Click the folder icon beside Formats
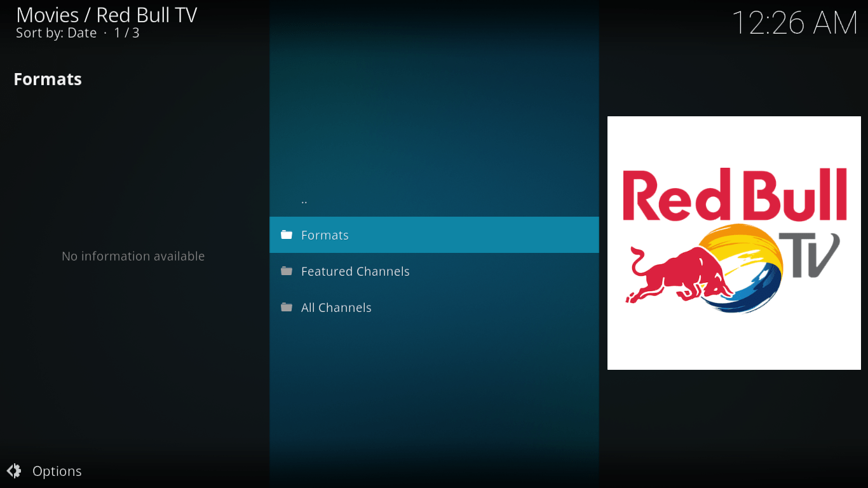The image size is (868, 488). click(286, 234)
